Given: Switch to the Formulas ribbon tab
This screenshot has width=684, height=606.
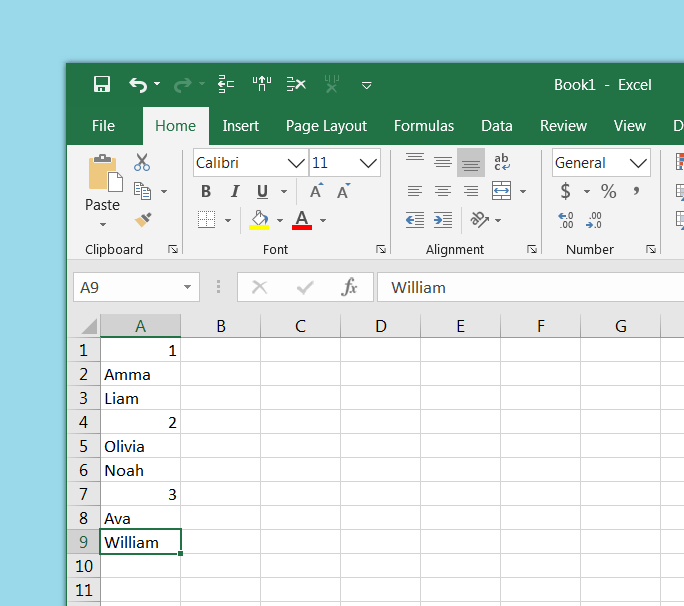Looking at the screenshot, I should click(423, 126).
